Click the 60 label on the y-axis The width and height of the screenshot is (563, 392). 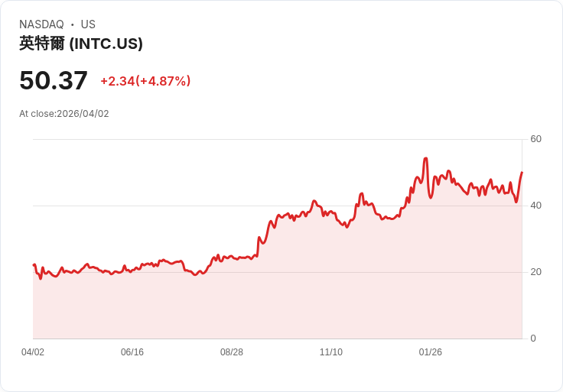coord(535,139)
